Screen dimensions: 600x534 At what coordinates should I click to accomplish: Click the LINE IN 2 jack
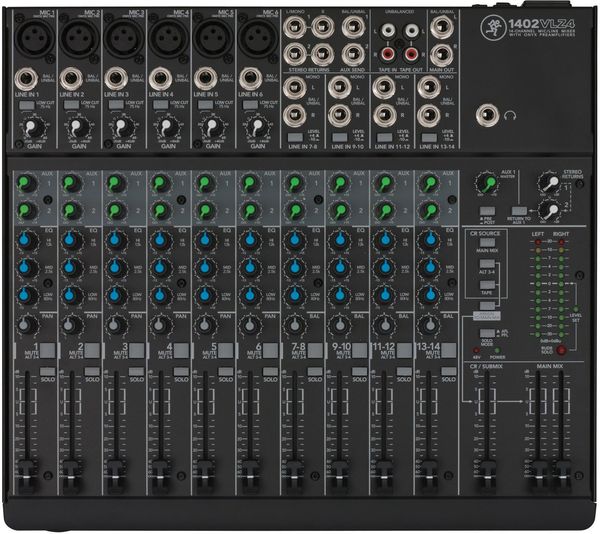click(x=72, y=79)
